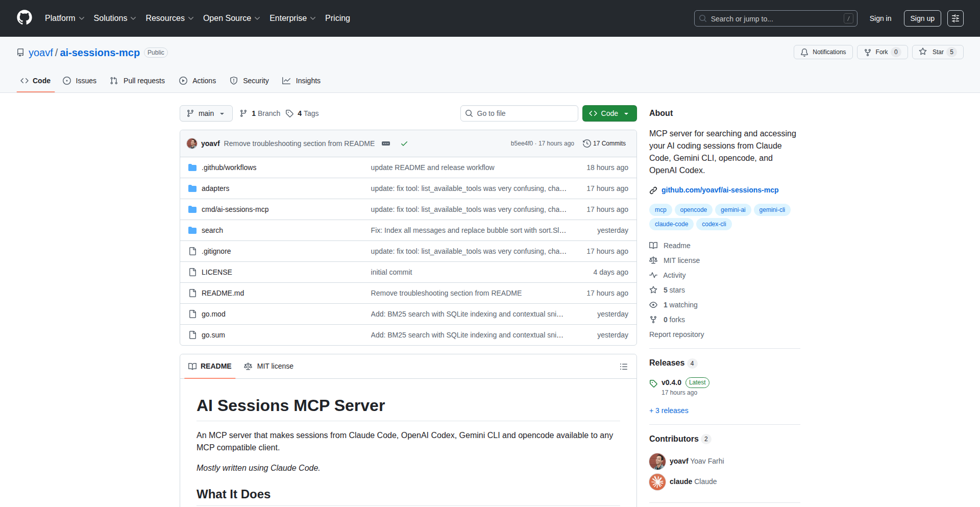Open the main branch dropdown
Image resolution: width=980 pixels, height=507 pixels.
click(x=206, y=113)
